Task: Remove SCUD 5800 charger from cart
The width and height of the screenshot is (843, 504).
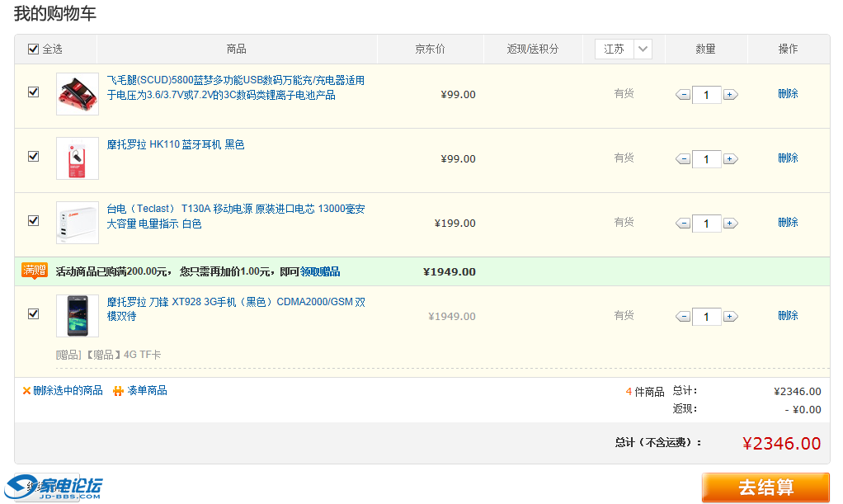Action: pos(788,94)
